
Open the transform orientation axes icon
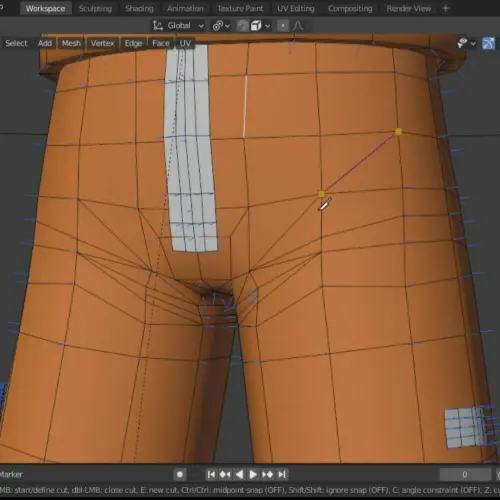pos(157,26)
